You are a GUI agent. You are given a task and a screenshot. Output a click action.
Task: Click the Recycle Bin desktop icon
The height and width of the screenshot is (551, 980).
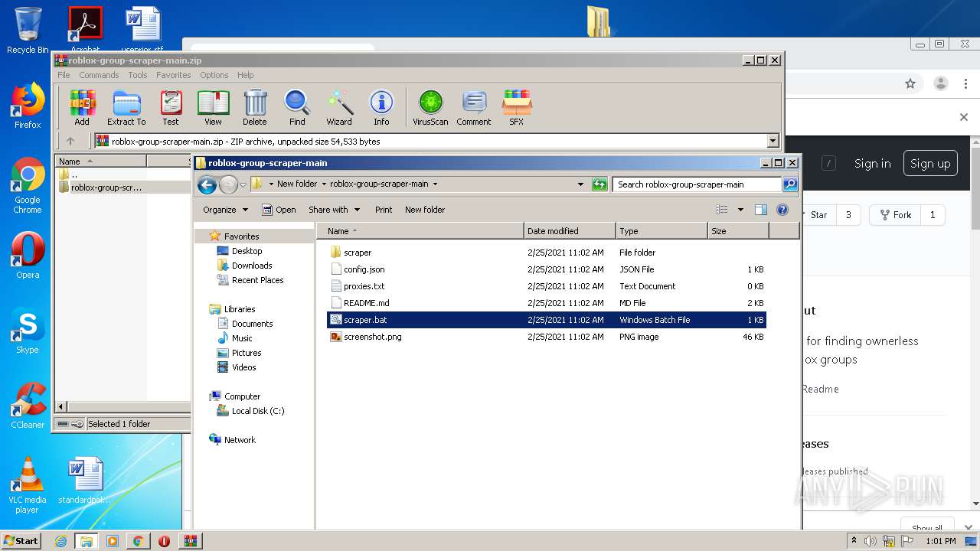pyautogui.click(x=28, y=31)
